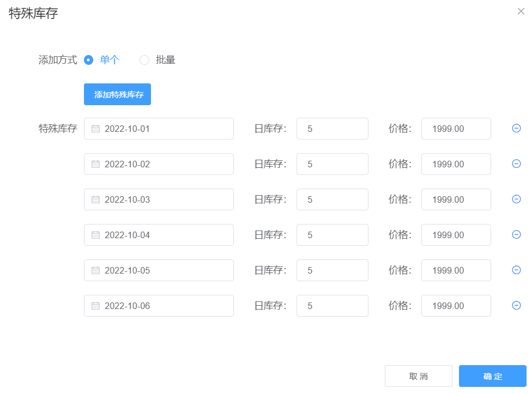
Task: Confirm with the 确定 button
Action: (493, 376)
